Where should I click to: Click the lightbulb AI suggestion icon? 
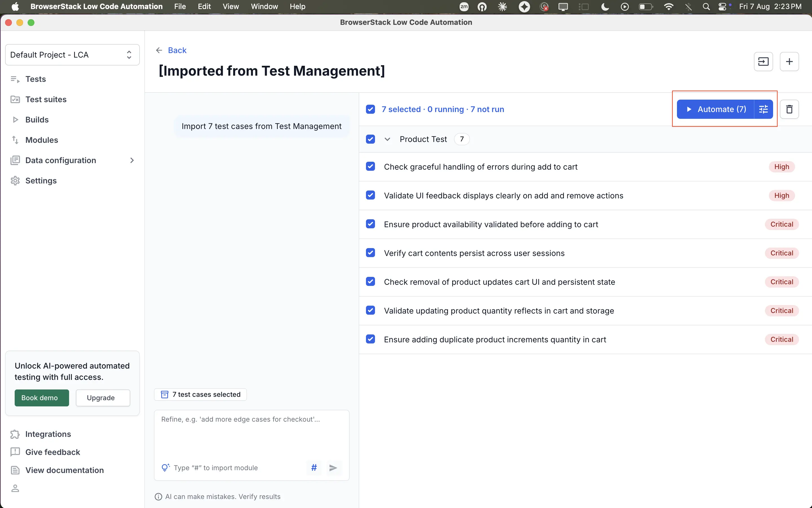[166, 467]
